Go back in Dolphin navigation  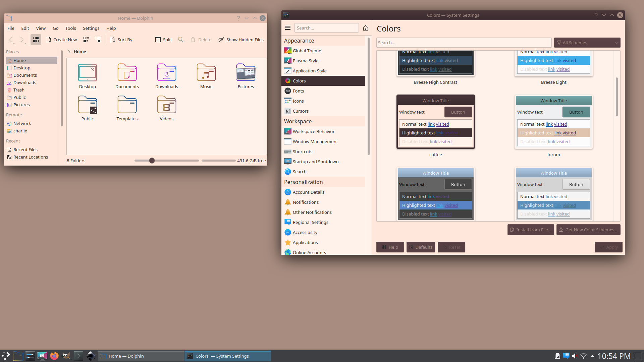coord(11,40)
